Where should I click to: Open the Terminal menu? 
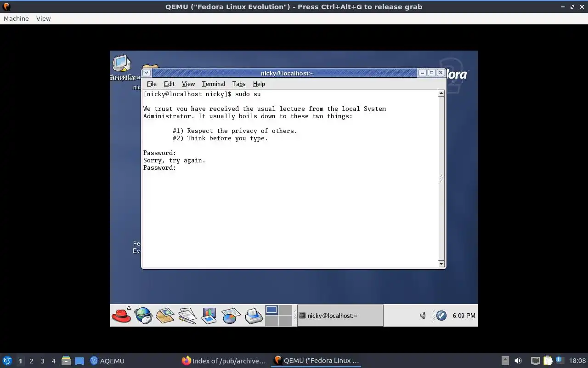coord(214,84)
